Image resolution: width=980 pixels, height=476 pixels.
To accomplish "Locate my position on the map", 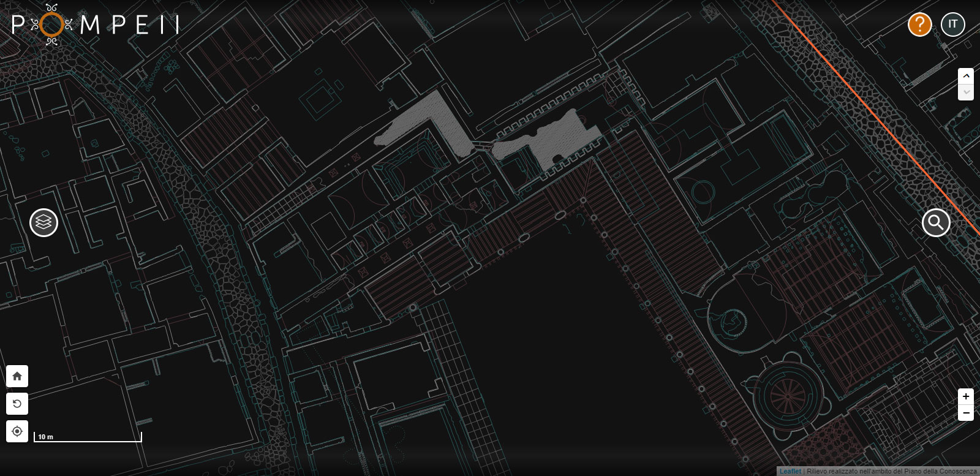I will 17,431.
